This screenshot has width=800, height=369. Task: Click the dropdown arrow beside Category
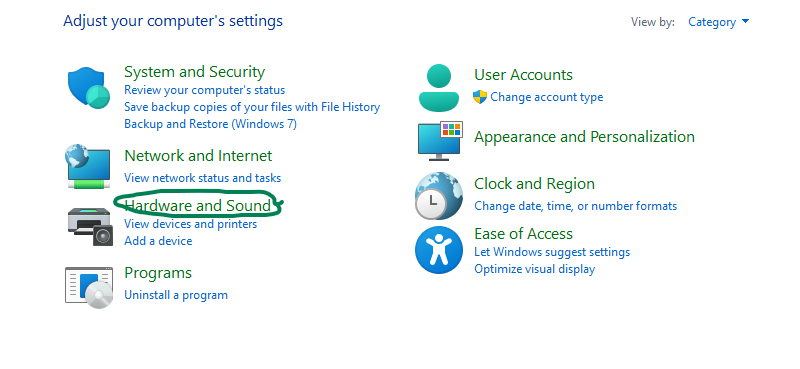pyautogui.click(x=745, y=21)
